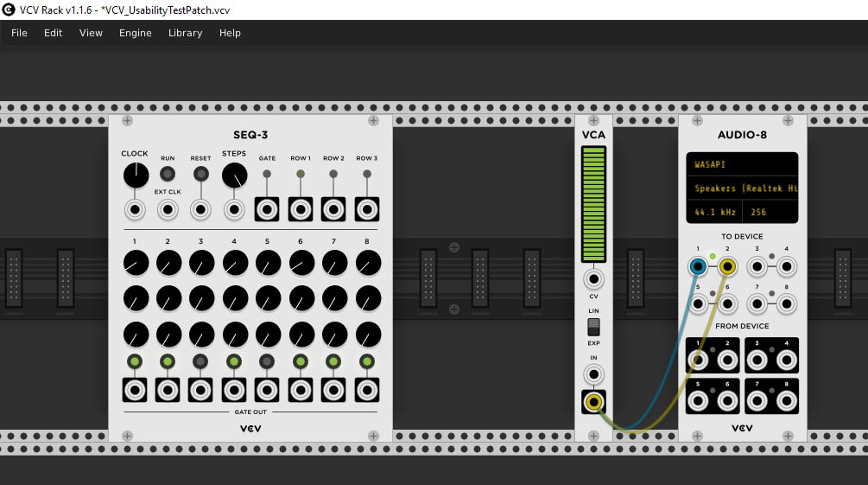Open the View menu
The height and width of the screenshot is (485, 868).
pyautogui.click(x=91, y=33)
